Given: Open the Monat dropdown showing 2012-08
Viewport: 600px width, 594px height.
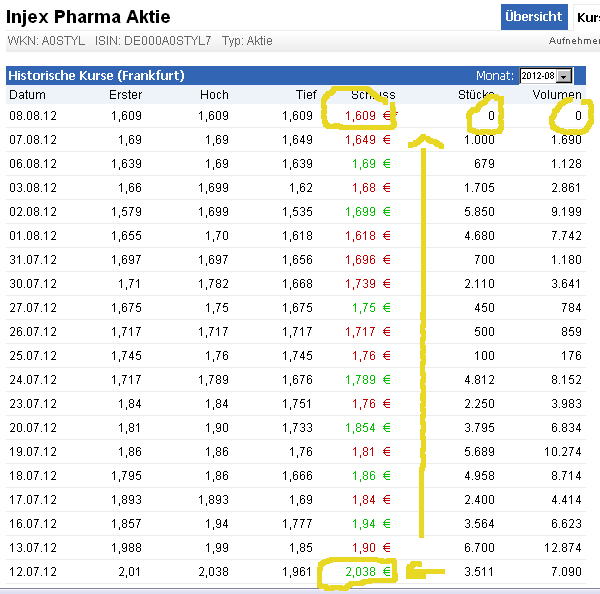Looking at the screenshot, I should point(545,76).
